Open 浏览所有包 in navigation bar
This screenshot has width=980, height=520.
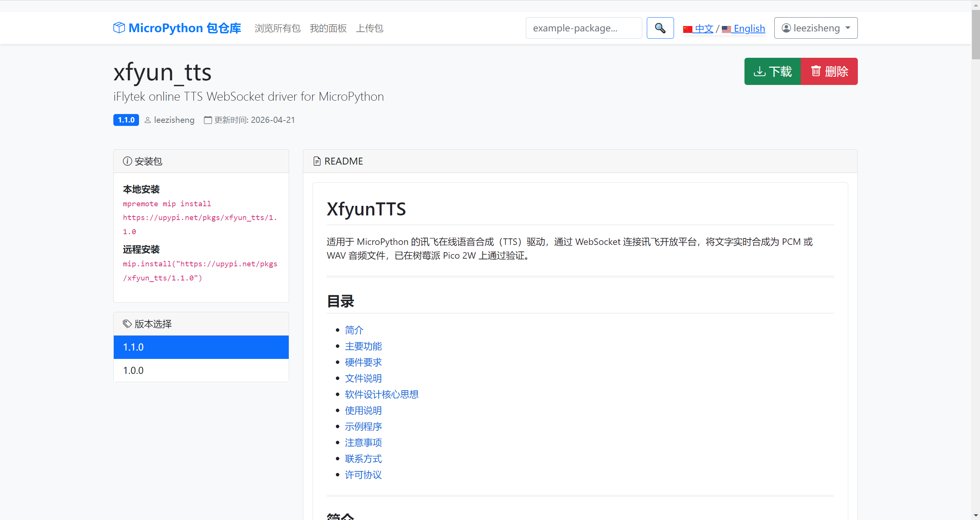coord(278,28)
